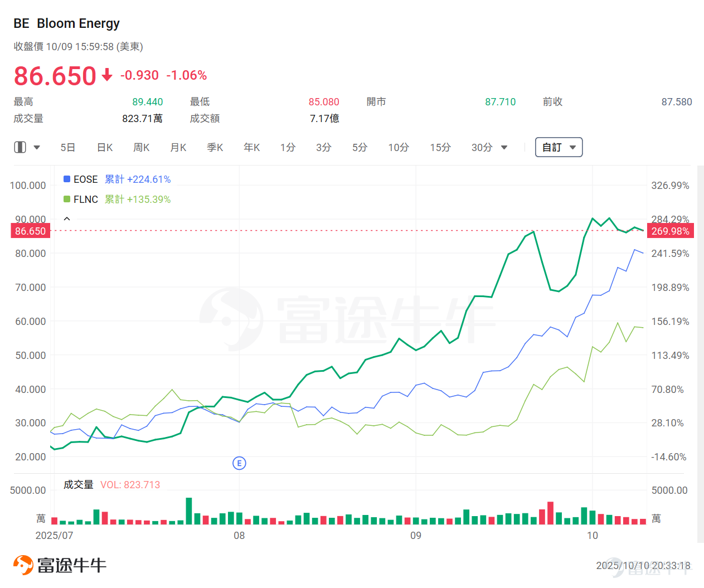Select the FLNC comparison legend label
Viewport: 704px width, 588px height.
[86, 199]
